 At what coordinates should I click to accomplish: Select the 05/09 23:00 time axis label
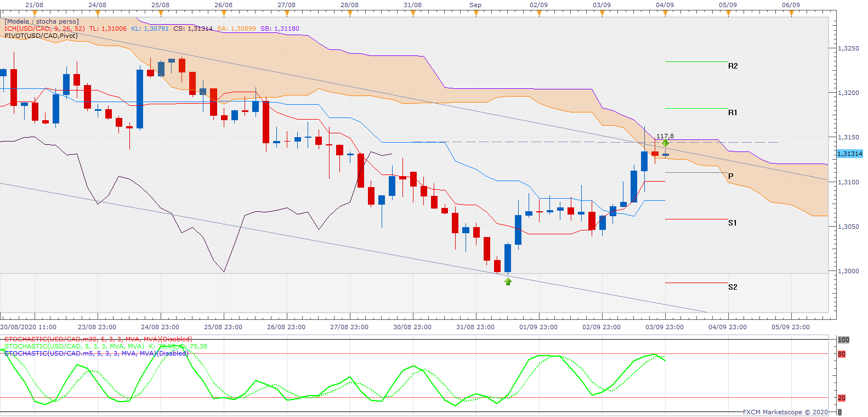791,327
